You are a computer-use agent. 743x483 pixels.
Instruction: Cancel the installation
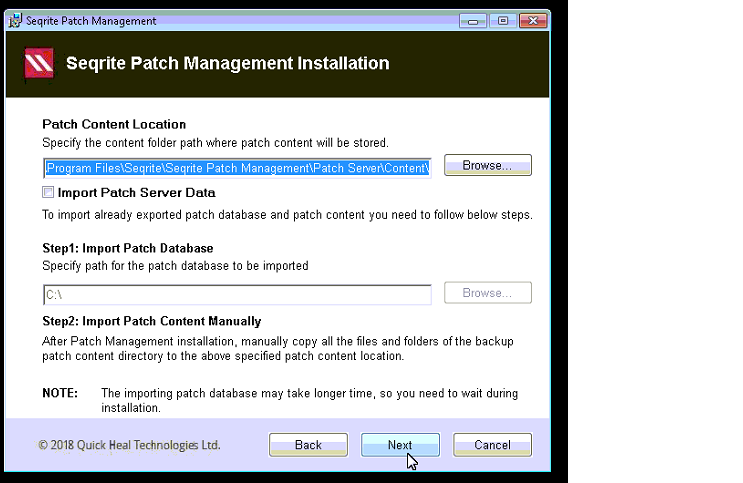[492, 445]
